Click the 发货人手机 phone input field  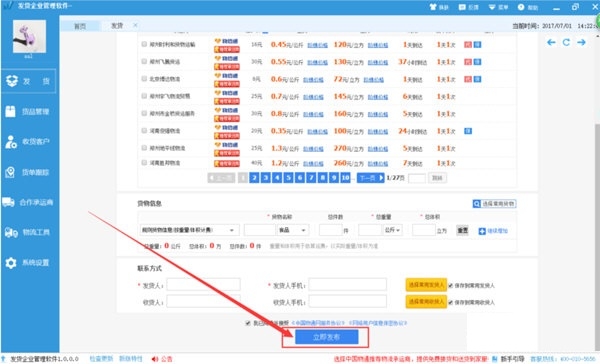347,285
